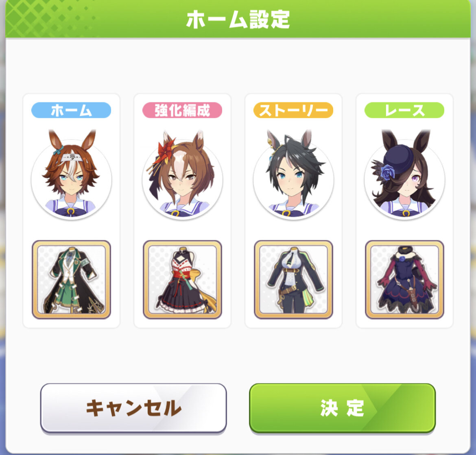This screenshot has width=476, height=455.
Task: Select the ストーリー slot card panel
Action: pos(293,211)
